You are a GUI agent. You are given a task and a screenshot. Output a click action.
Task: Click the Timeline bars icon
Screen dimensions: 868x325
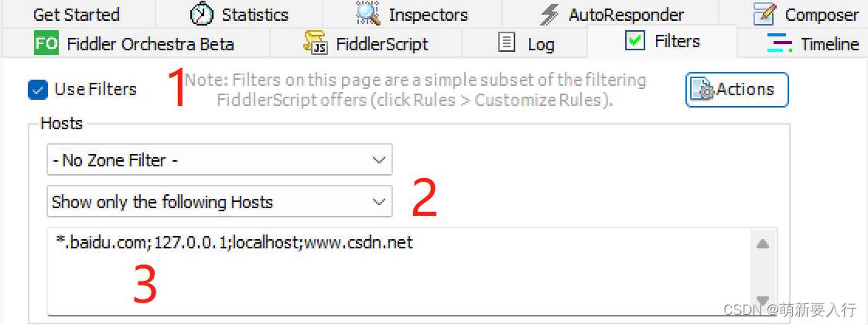780,43
